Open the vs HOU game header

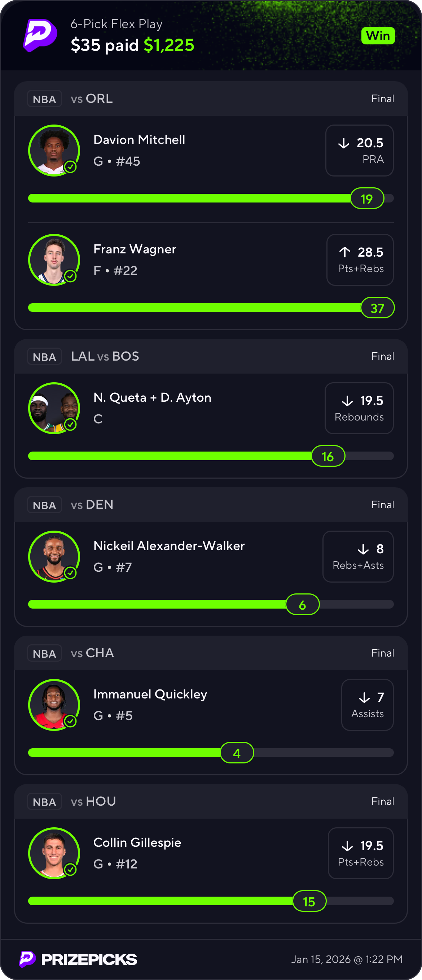93,802
